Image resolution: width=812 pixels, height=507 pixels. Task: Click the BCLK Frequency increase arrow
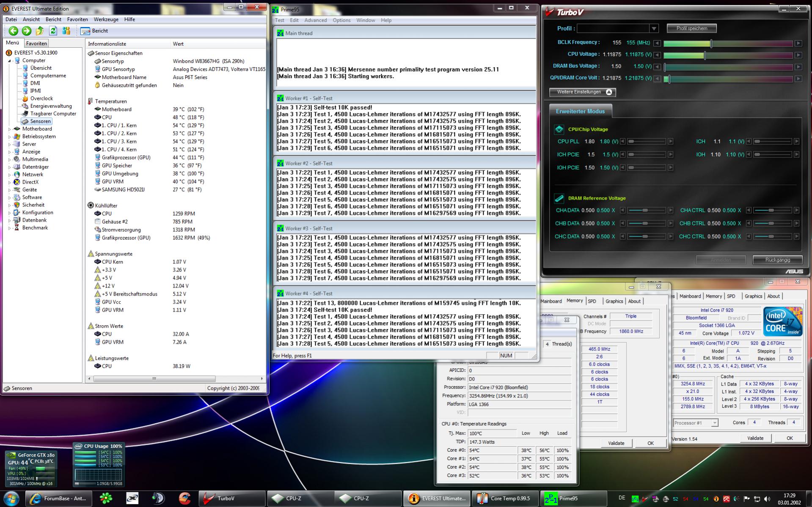coord(798,43)
